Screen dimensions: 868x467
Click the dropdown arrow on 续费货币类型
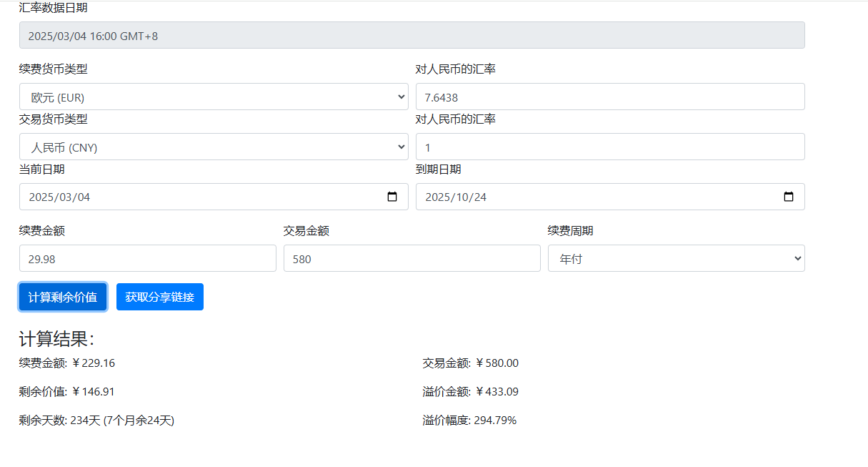pyautogui.click(x=400, y=97)
